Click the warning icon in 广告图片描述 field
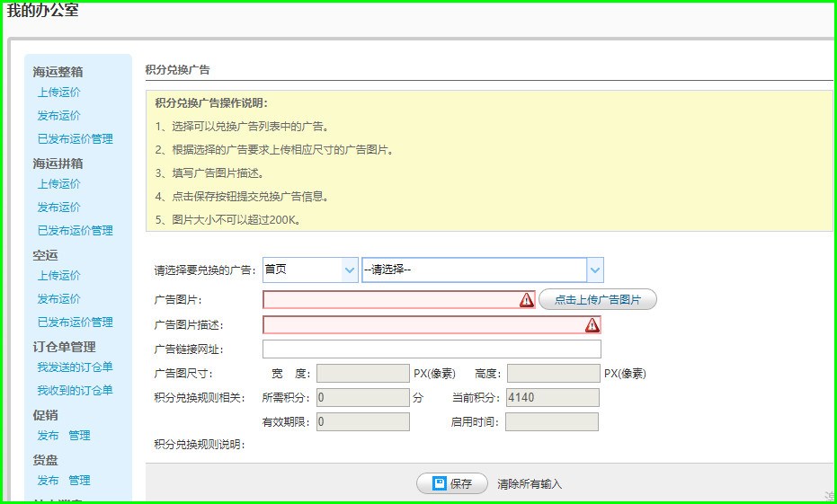The height and width of the screenshot is (504, 837). [592, 325]
